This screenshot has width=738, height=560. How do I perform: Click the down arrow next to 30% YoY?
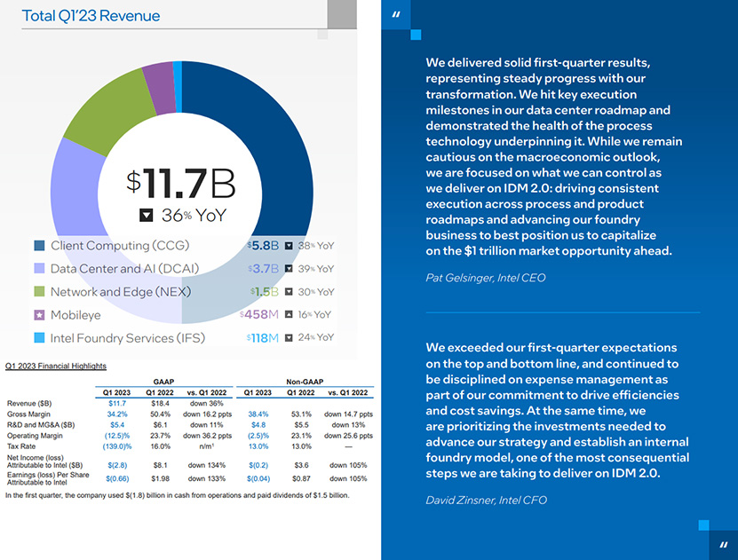click(289, 292)
